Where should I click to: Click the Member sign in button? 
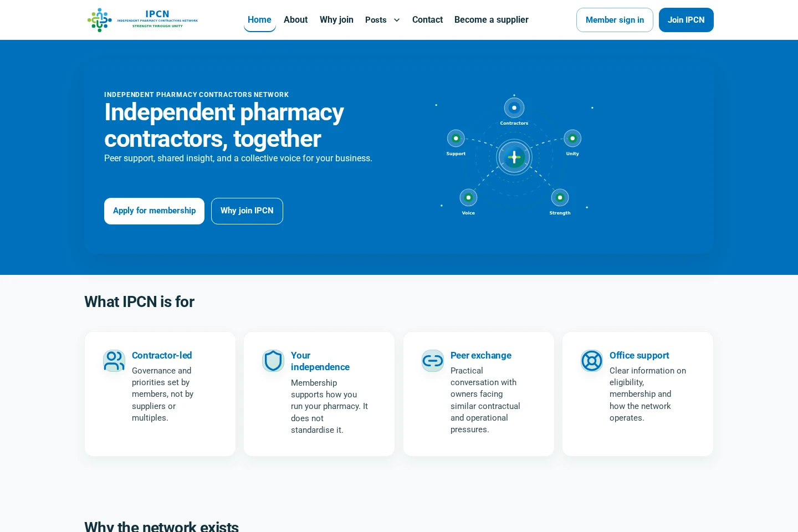pos(615,20)
